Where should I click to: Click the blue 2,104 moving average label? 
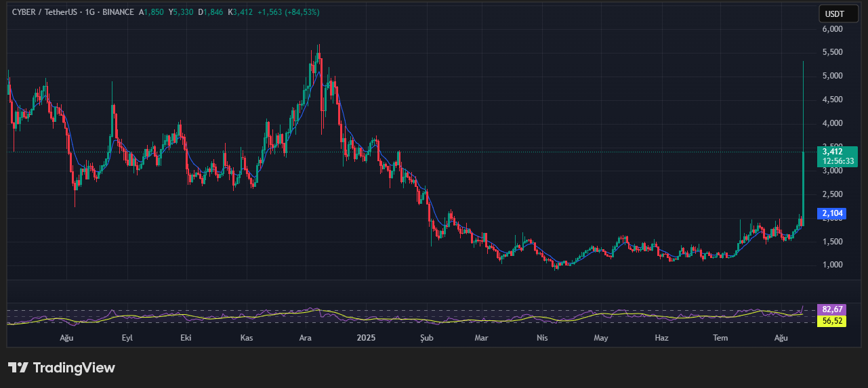pyautogui.click(x=831, y=214)
